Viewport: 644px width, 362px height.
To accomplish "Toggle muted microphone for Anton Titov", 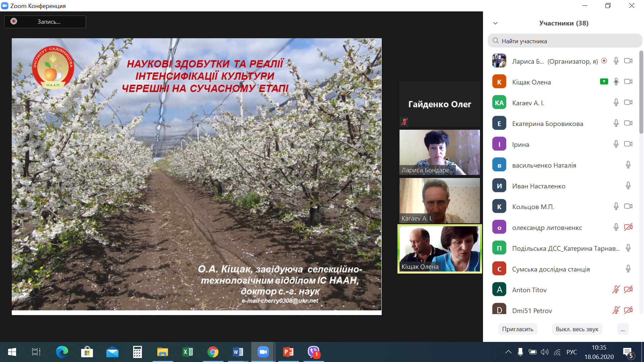I will point(616,290).
